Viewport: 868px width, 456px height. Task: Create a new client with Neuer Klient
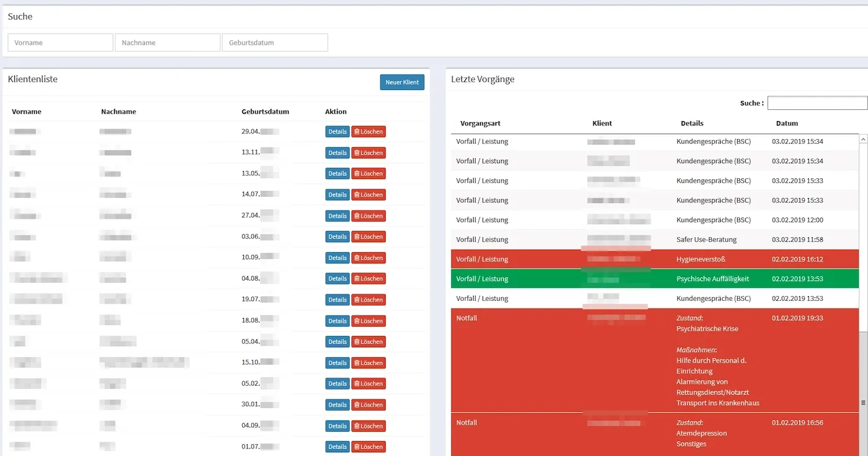pos(402,82)
